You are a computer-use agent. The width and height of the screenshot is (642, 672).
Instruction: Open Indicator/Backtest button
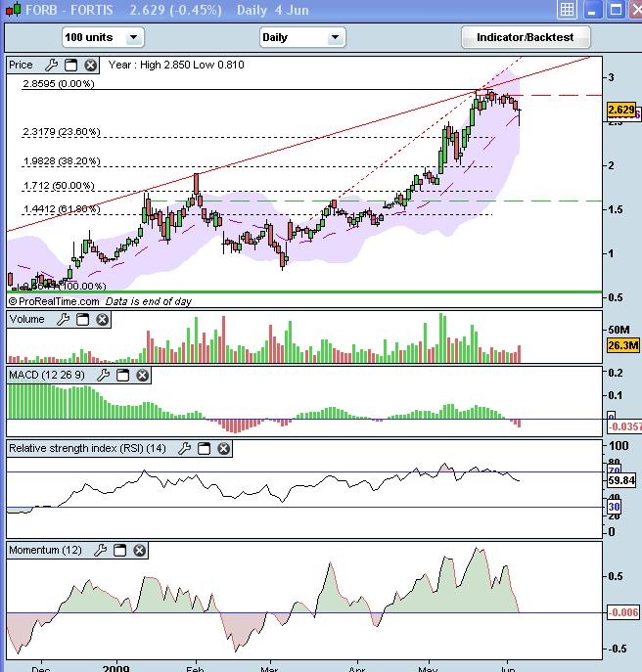526,37
